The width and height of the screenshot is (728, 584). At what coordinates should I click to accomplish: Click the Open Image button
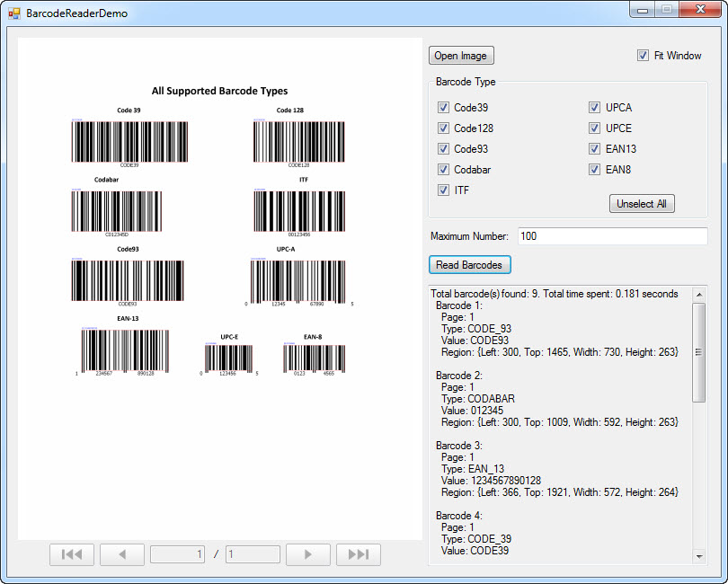(461, 55)
